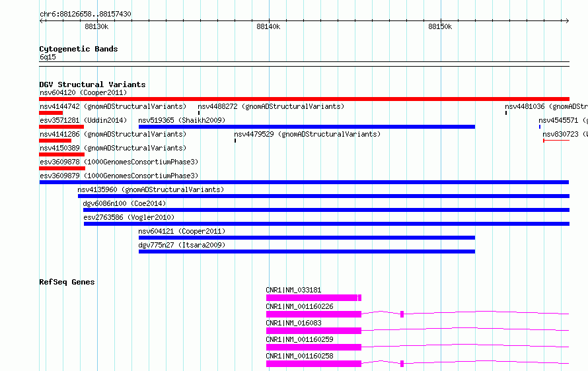
Task: Click the 88140k ruler tick label
Action: coord(268,26)
